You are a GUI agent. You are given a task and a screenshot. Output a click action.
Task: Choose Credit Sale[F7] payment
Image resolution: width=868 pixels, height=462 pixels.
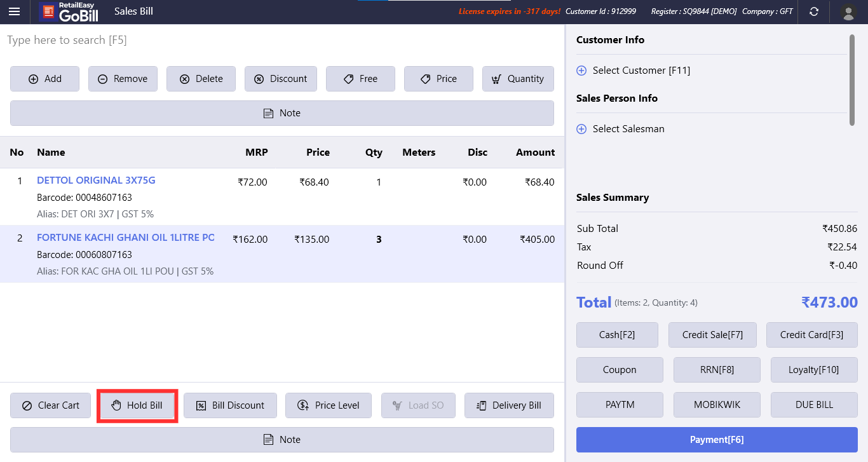coord(712,335)
